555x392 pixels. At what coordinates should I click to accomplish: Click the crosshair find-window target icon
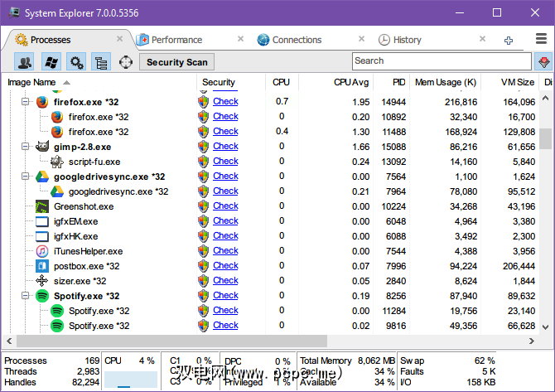pyautogui.click(x=126, y=61)
